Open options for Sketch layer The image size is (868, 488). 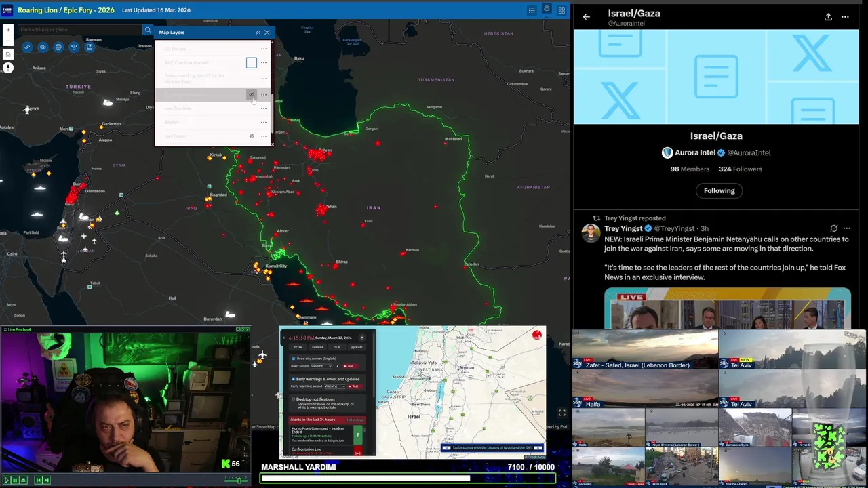click(264, 123)
